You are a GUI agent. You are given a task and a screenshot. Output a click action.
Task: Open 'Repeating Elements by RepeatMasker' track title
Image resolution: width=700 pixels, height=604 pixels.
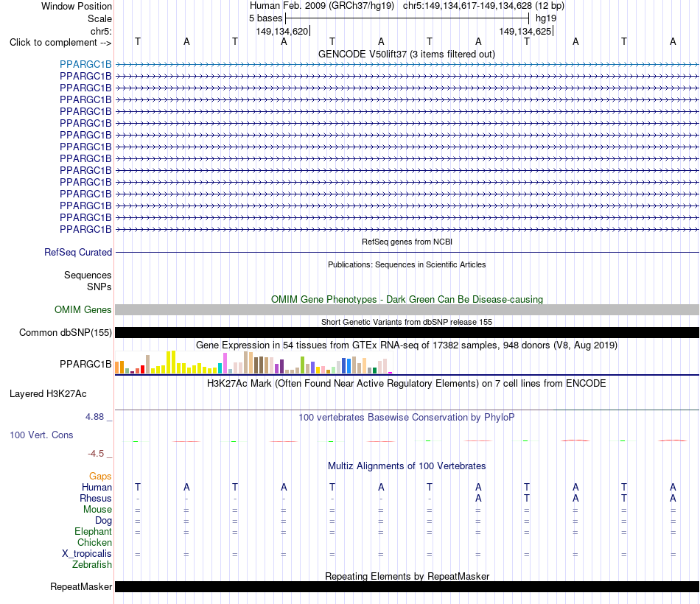click(407, 576)
